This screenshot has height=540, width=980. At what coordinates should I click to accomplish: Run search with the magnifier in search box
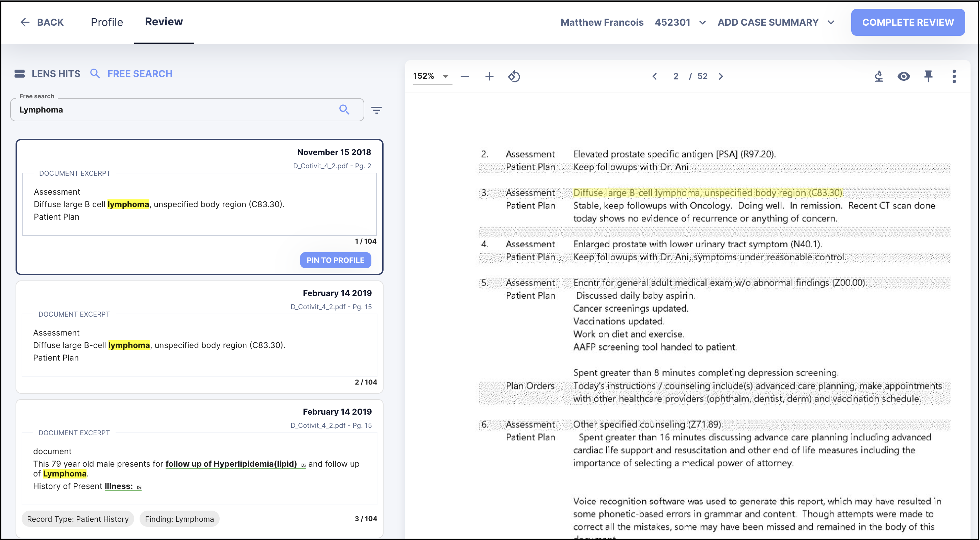tap(344, 109)
